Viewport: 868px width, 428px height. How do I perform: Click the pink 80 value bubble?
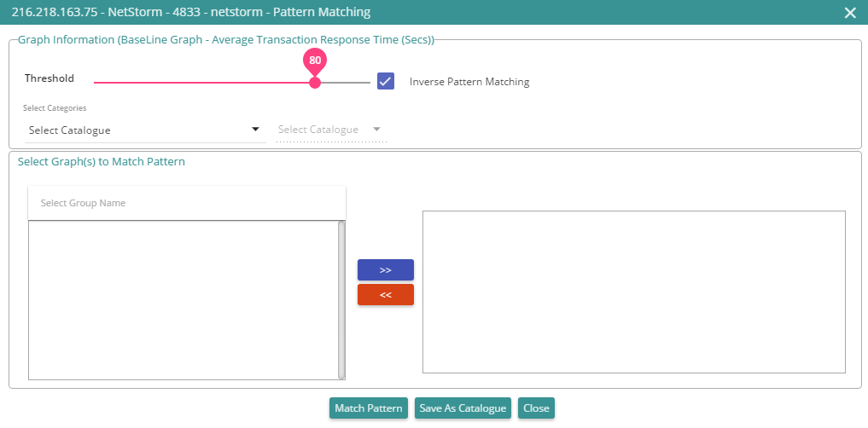(x=315, y=61)
